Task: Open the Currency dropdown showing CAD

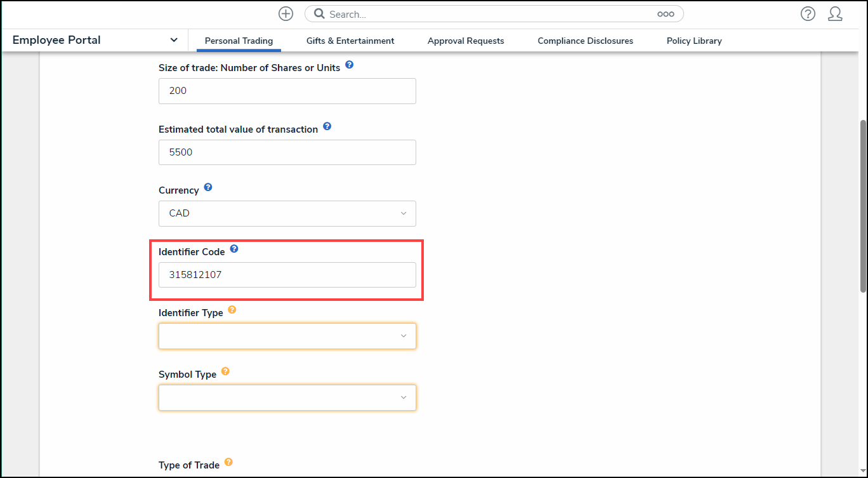Action: pyautogui.click(x=287, y=213)
